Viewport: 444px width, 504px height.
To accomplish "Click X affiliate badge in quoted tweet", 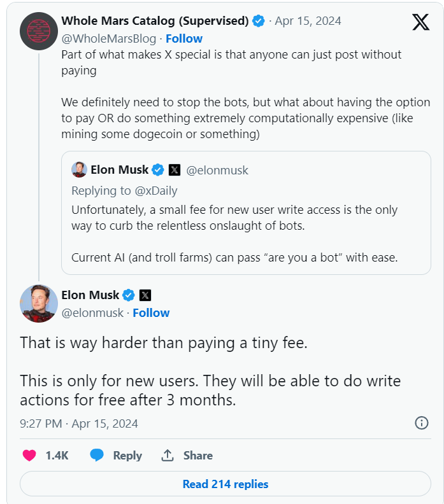I will (175, 170).
